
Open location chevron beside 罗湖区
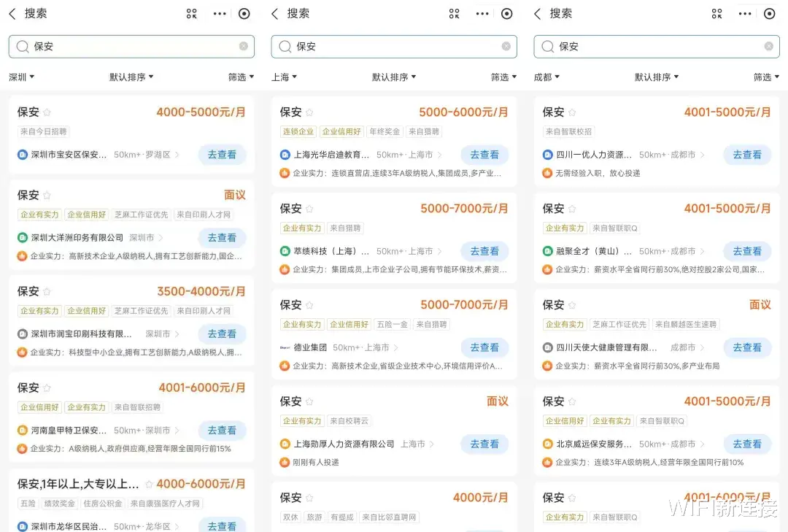click(177, 155)
